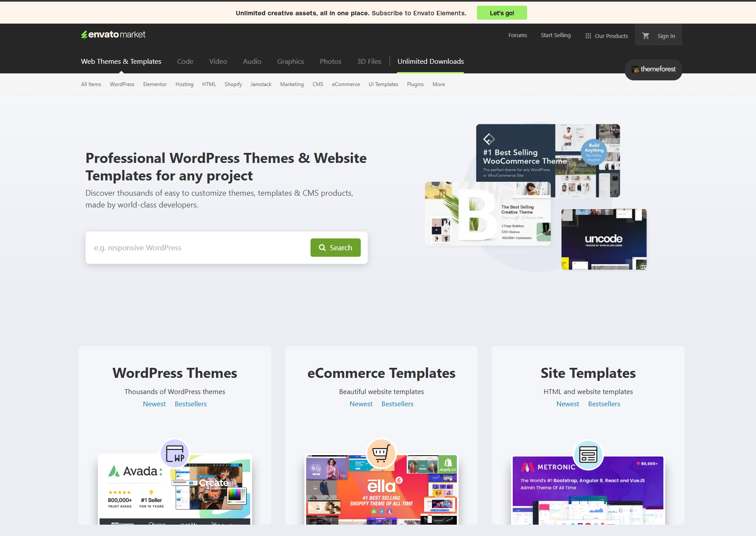Click the Envato Market logo
756x536 pixels.
(x=113, y=35)
